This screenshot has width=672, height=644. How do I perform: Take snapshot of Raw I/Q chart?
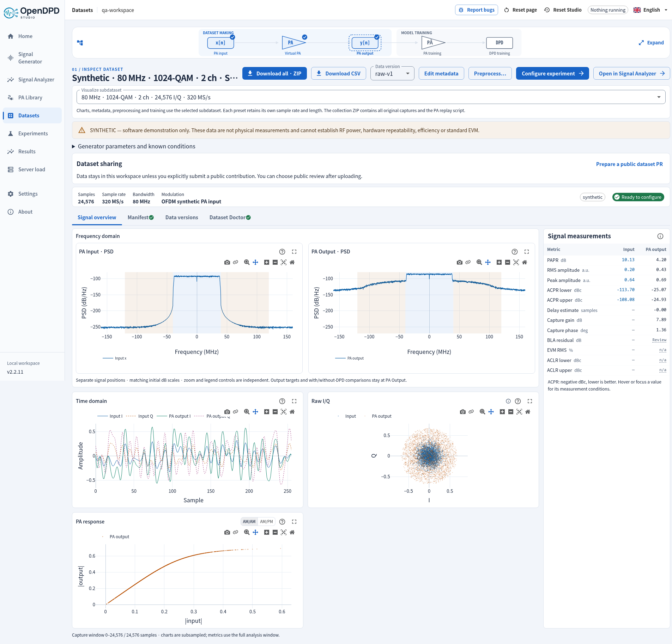pyautogui.click(x=463, y=412)
